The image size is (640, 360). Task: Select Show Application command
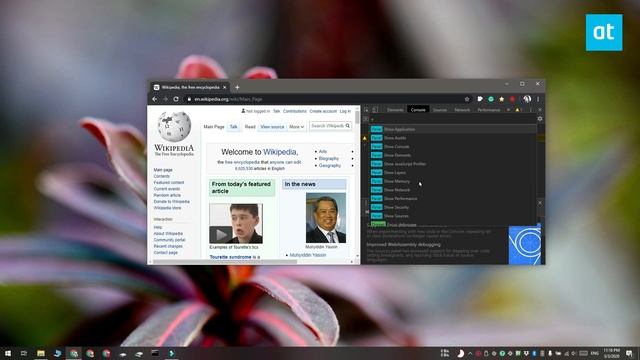point(453,129)
